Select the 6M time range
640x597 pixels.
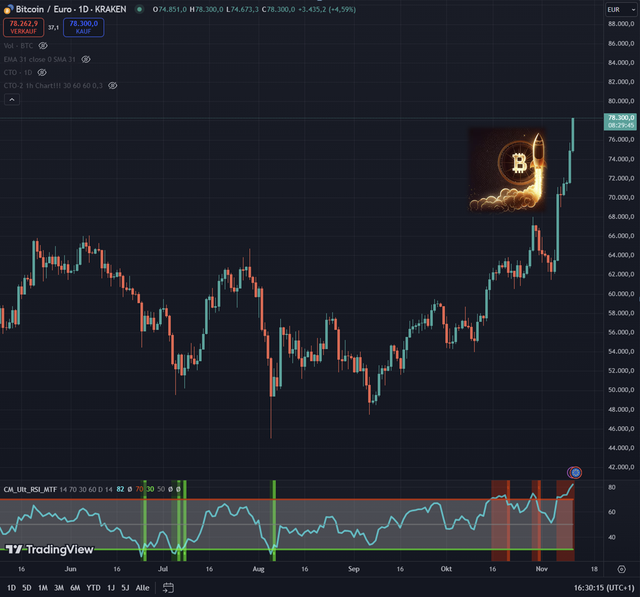point(75,588)
